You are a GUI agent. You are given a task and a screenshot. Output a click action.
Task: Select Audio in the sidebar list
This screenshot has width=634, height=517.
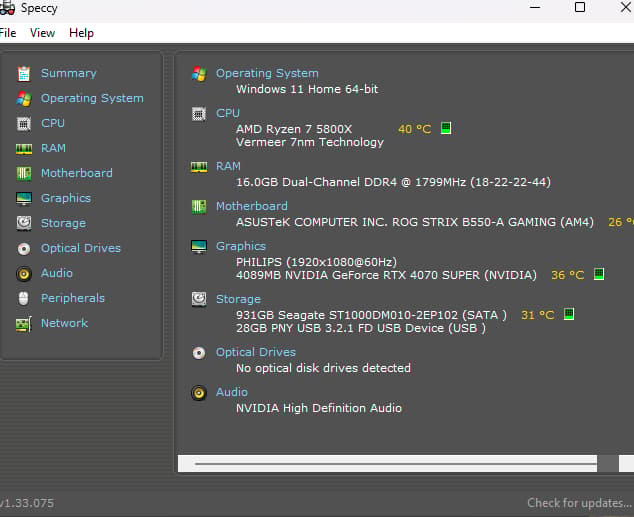point(57,273)
